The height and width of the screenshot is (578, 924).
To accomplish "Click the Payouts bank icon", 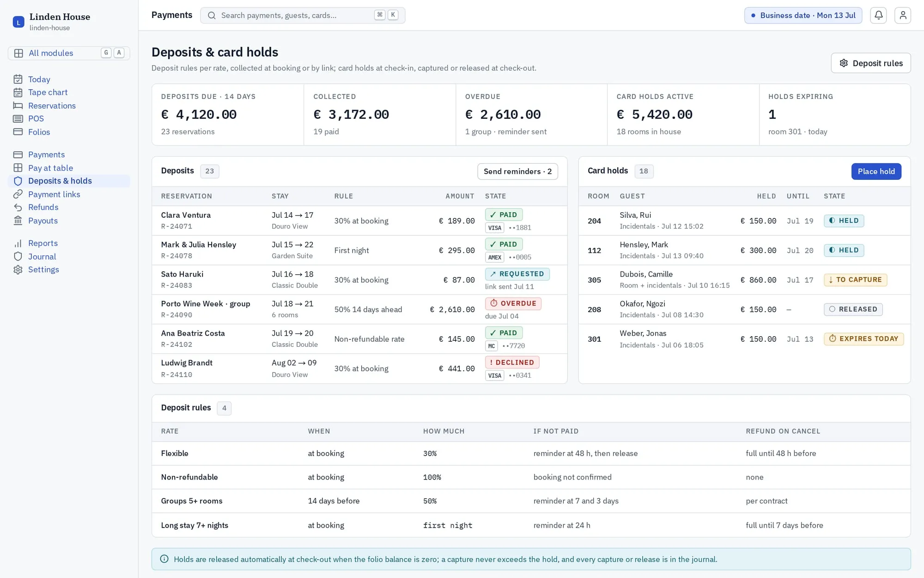I will tap(18, 221).
